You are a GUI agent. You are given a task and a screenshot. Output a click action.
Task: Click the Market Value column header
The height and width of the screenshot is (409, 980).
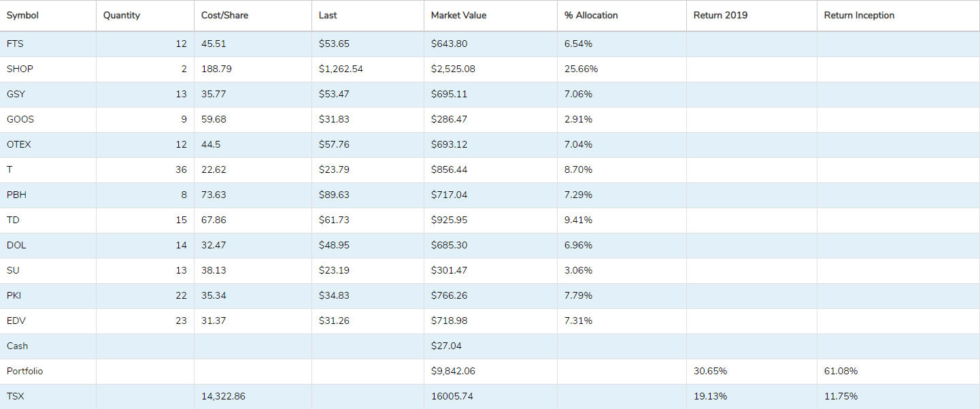tap(458, 16)
